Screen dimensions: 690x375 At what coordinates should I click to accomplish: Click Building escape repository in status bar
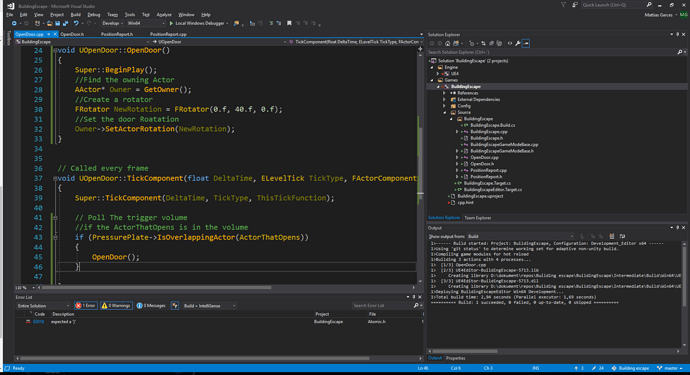tap(631, 368)
